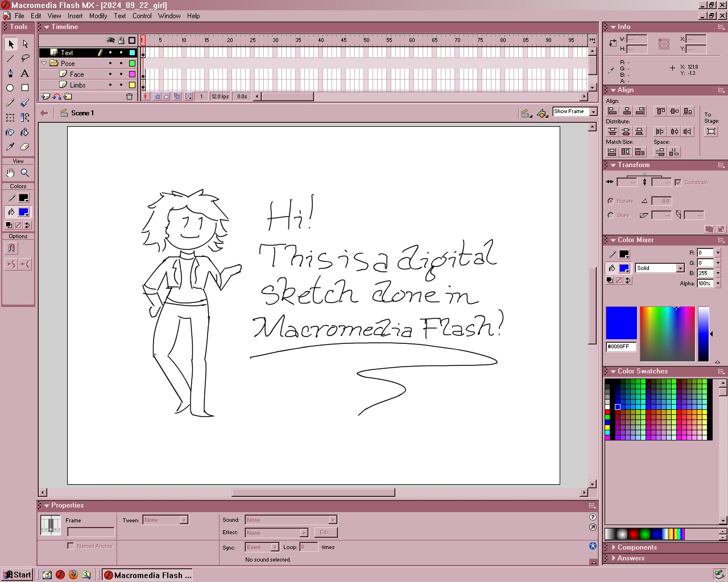Select the Zoom tool
Viewport: 728px width, 582px height.
point(25,173)
